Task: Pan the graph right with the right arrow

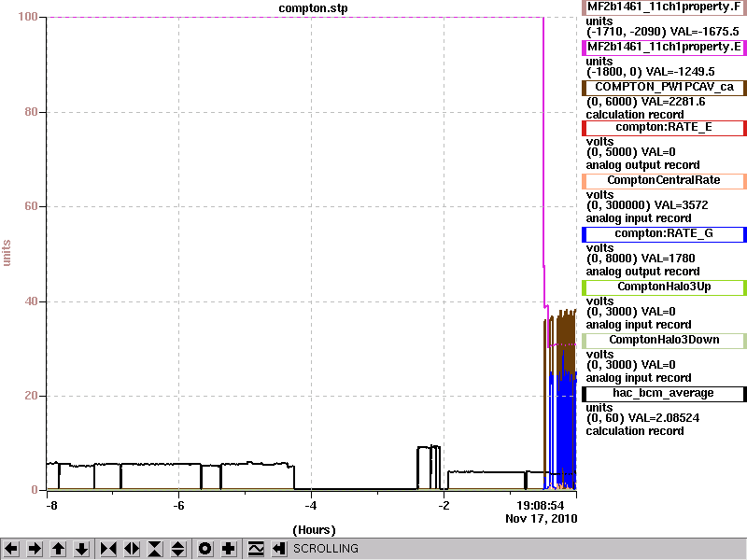Action: (35, 549)
